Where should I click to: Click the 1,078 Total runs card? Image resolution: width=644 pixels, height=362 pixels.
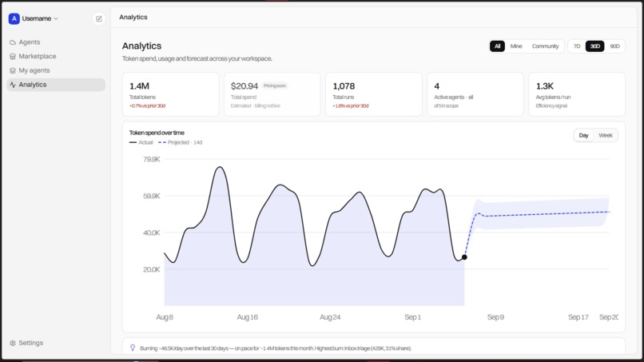coord(374,94)
